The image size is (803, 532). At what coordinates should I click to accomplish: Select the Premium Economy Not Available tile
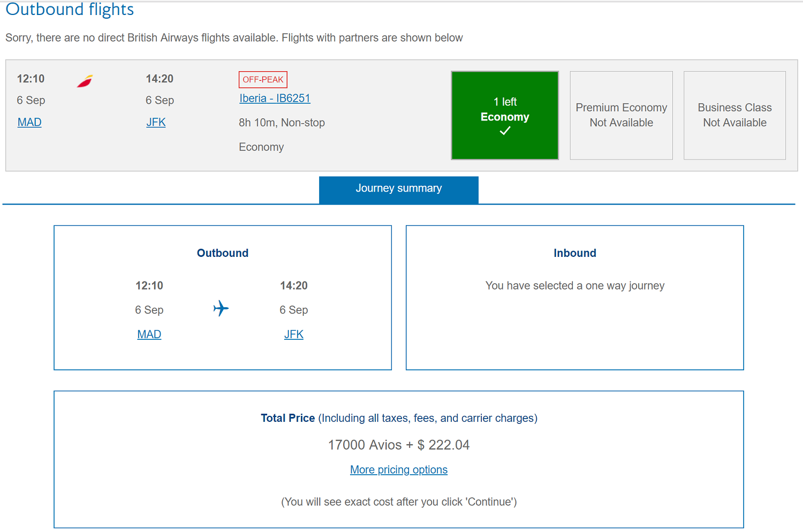coord(621,115)
